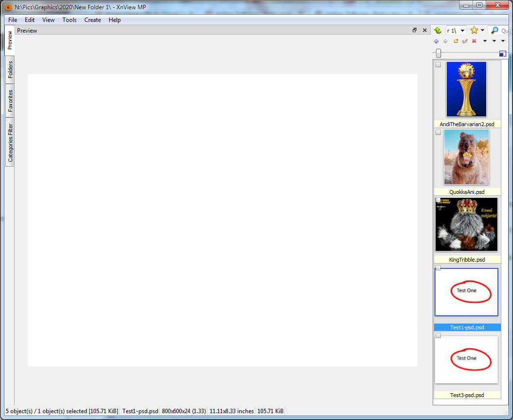Tick checkbox on KingTribble.psd thumbnail
Screen dimensions: 513x420
(438, 200)
